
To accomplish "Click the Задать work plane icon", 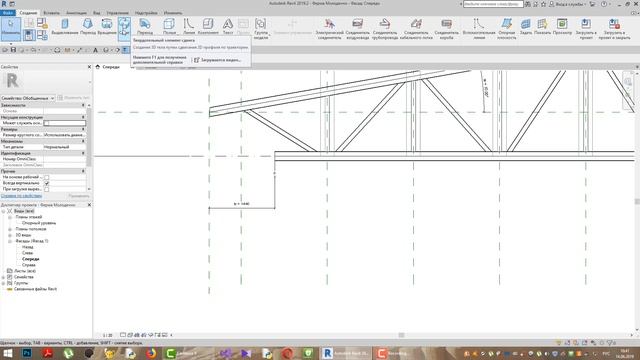I will pyautogui.click(x=526, y=27).
